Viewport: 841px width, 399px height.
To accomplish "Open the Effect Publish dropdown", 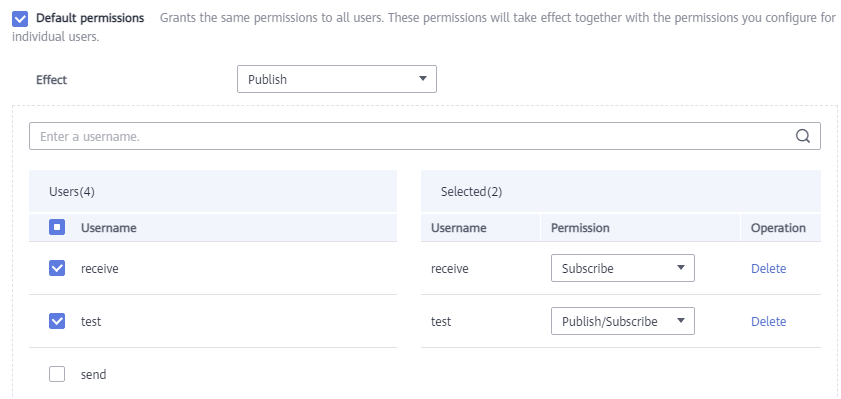I will click(337, 79).
